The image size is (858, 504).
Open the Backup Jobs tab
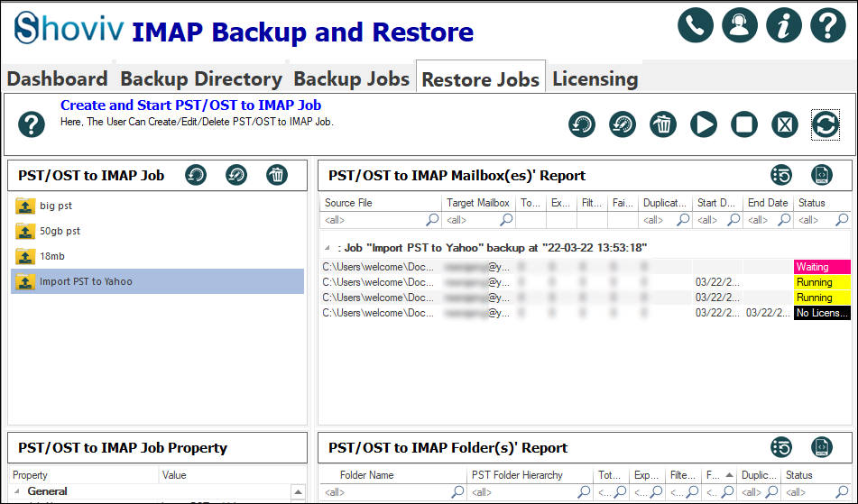click(351, 78)
